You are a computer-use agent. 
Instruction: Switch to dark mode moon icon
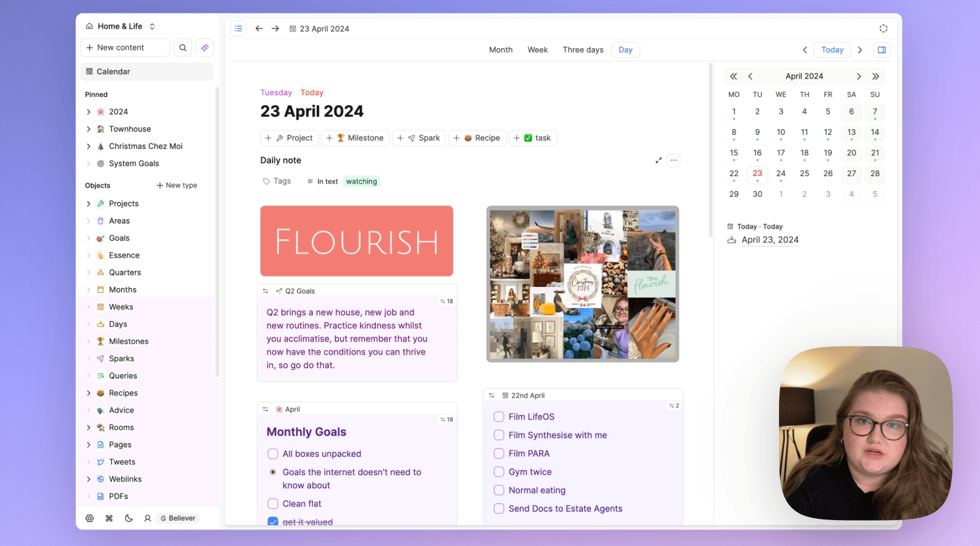tap(128, 518)
